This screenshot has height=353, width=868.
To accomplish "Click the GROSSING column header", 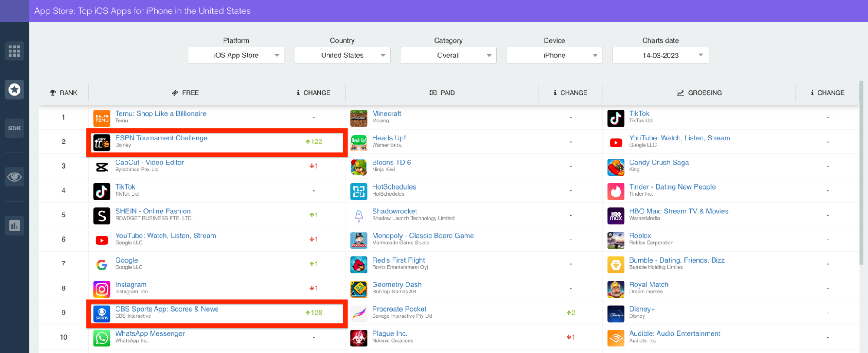I will click(699, 93).
